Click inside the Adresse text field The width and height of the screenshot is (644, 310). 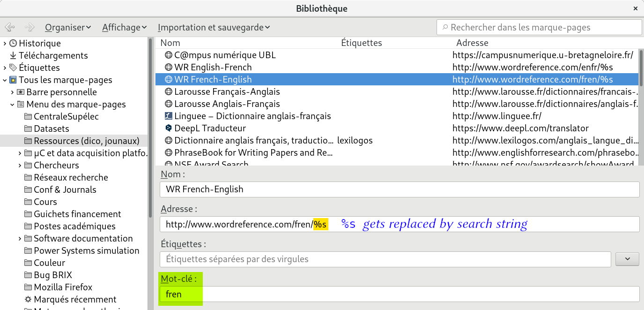pos(400,224)
